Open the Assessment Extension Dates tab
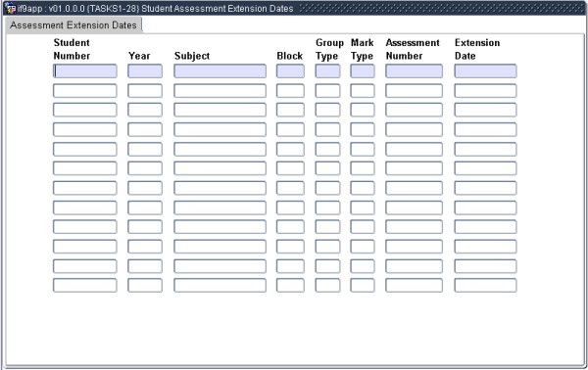Viewport: 588px width, 370px height. pyautogui.click(x=73, y=25)
